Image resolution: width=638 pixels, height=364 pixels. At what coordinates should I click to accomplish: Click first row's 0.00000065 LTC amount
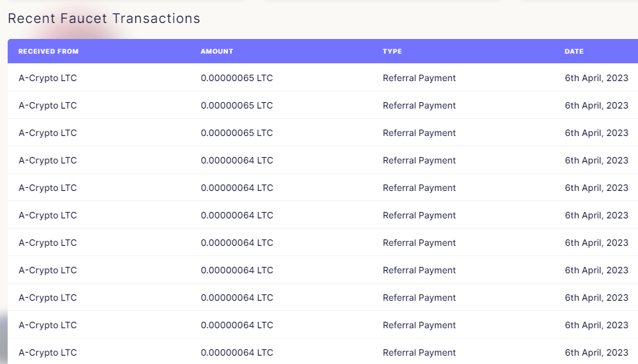pyautogui.click(x=237, y=78)
